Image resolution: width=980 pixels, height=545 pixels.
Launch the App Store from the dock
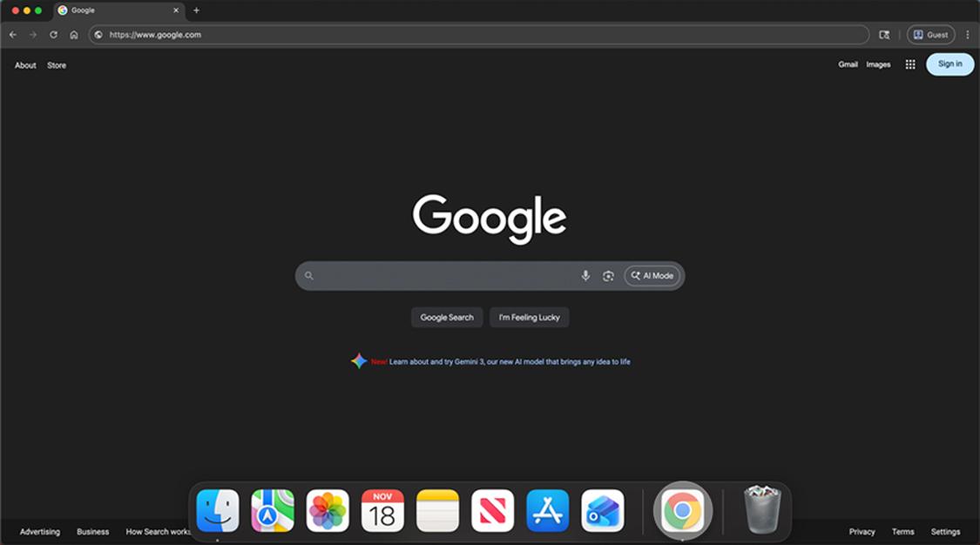(x=547, y=509)
